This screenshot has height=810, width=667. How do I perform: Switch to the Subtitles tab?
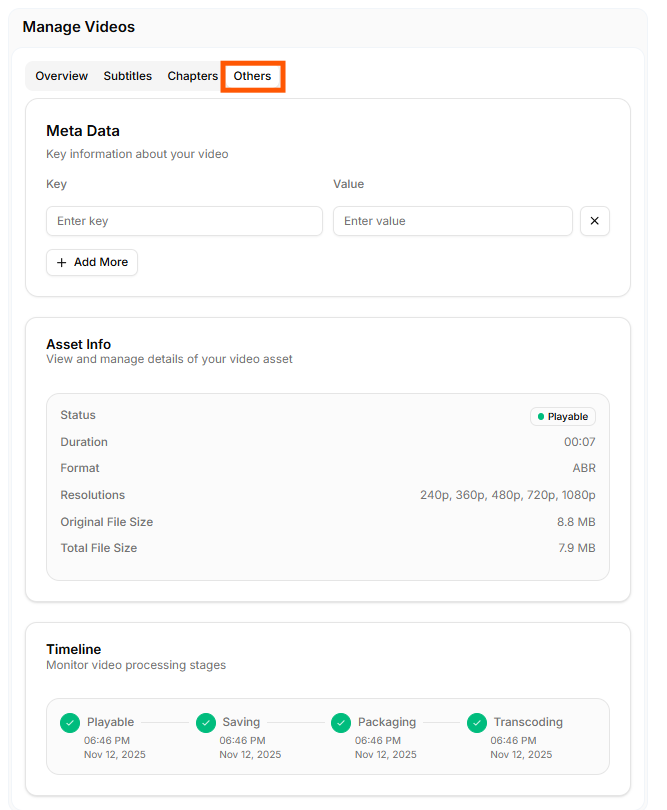[x=128, y=76]
